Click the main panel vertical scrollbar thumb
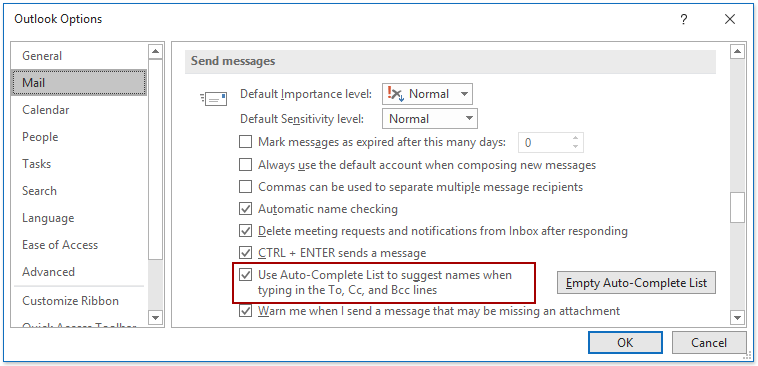 pos(737,208)
